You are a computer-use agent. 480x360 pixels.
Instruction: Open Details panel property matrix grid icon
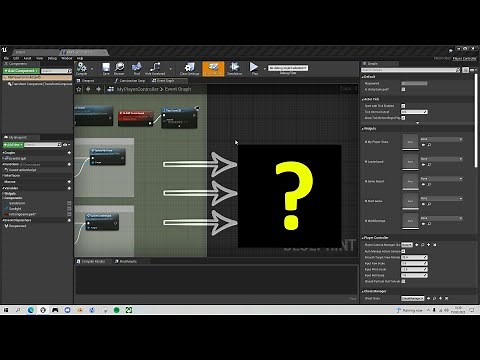[x=466, y=70]
